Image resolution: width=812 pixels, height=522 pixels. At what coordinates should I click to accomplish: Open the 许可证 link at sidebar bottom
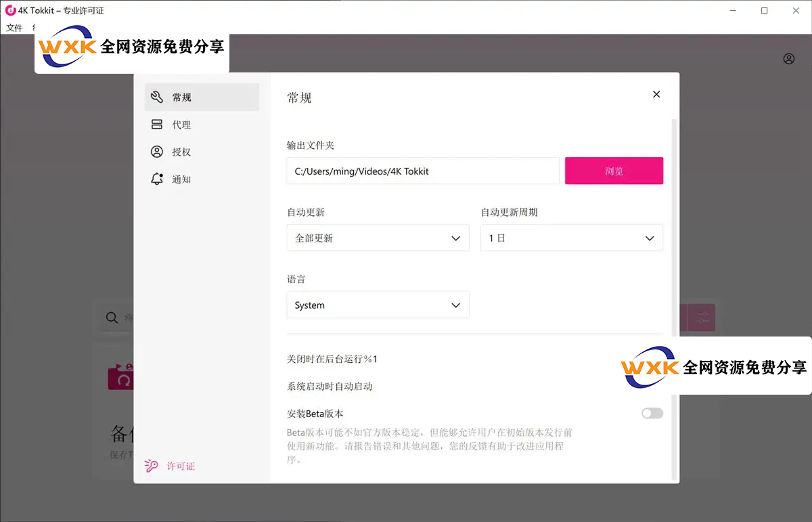[180, 466]
